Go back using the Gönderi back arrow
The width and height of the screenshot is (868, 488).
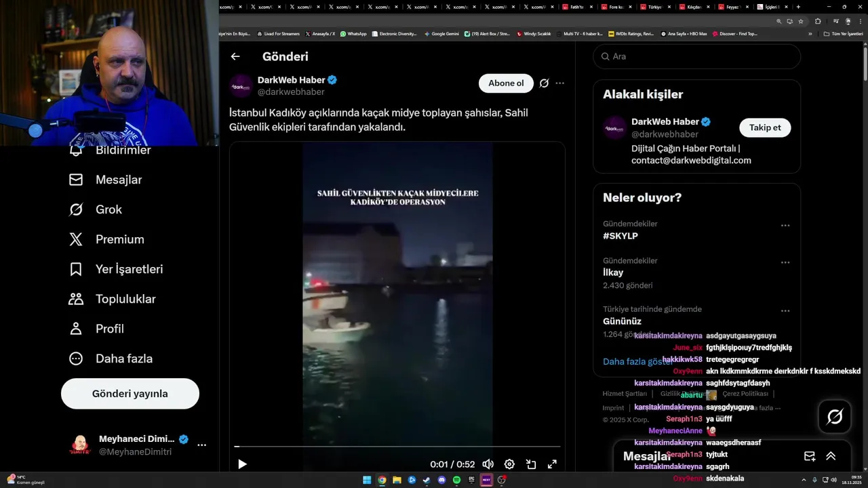pyautogui.click(x=235, y=57)
